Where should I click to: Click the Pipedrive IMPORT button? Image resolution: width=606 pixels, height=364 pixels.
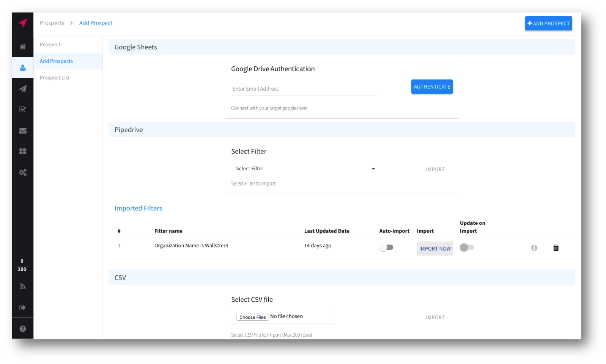click(435, 169)
